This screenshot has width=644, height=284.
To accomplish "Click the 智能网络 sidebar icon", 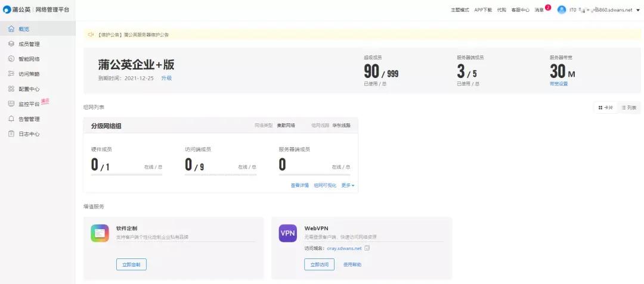I will coord(11,59).
